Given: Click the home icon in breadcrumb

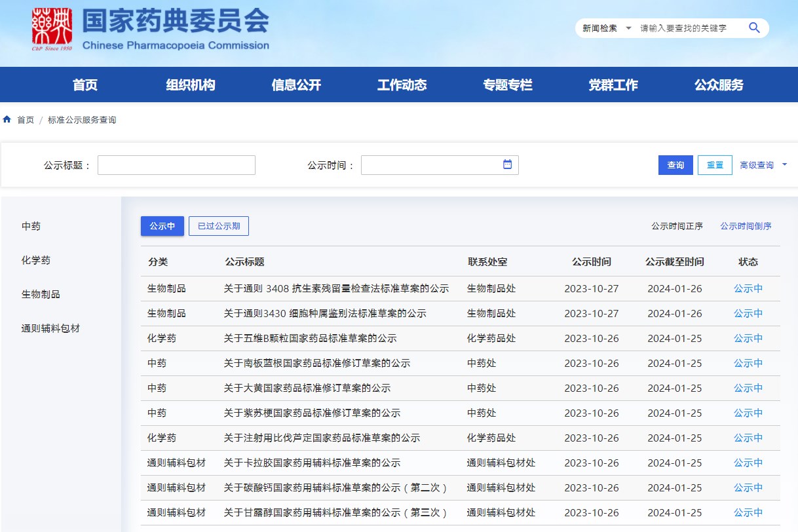Looking at the screenshot, I should [x=7, y=120].
